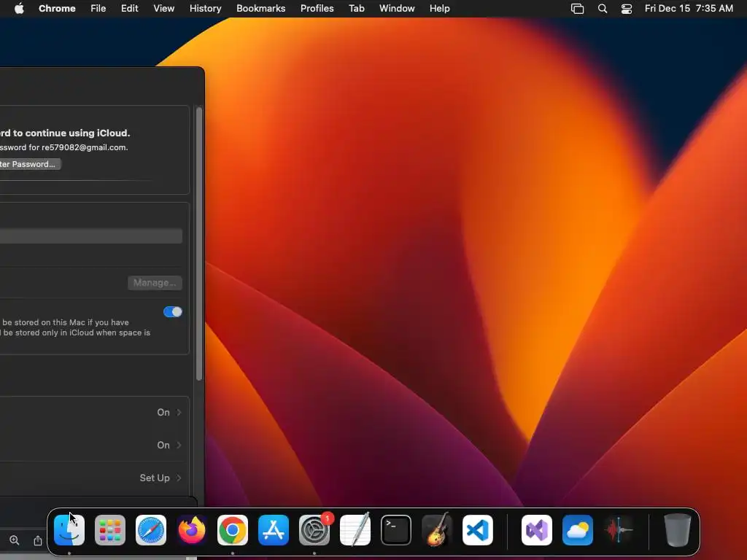Open the Tab menu
The height and width of the screenshot is (560, 747).
356,9
